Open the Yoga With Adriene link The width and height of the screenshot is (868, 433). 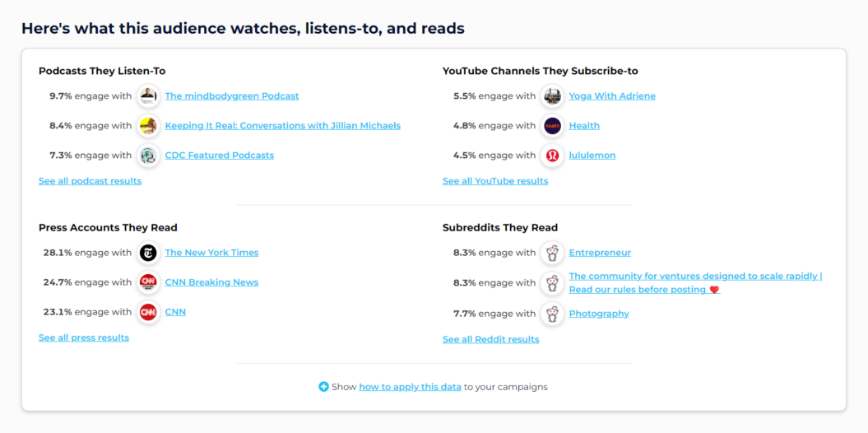point(612,95)
